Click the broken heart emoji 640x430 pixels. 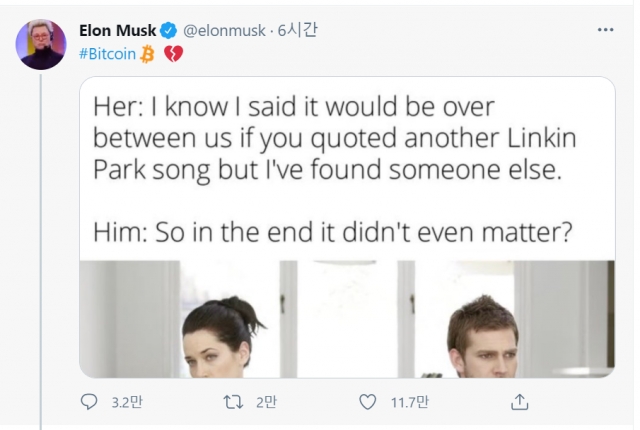coord(173,54)
